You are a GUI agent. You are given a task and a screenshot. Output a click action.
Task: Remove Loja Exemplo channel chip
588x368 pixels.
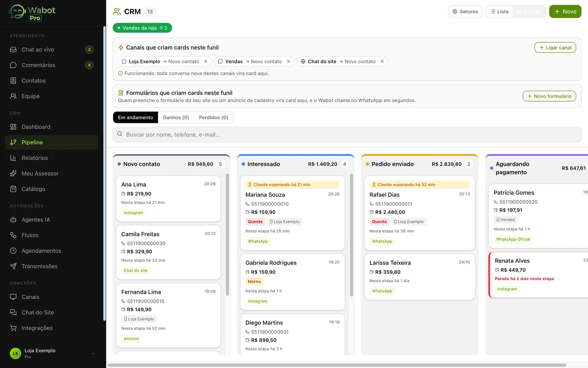206,61
